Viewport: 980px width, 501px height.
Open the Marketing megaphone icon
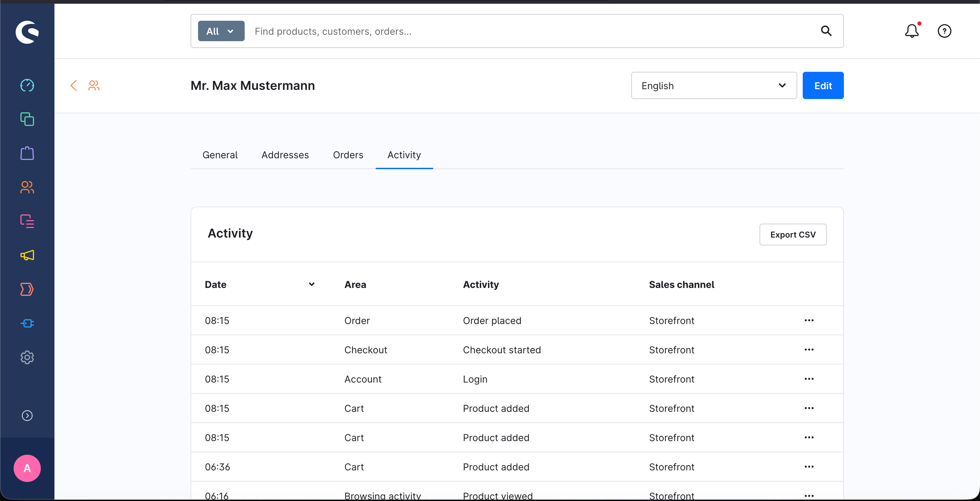[x=27, y=255]
